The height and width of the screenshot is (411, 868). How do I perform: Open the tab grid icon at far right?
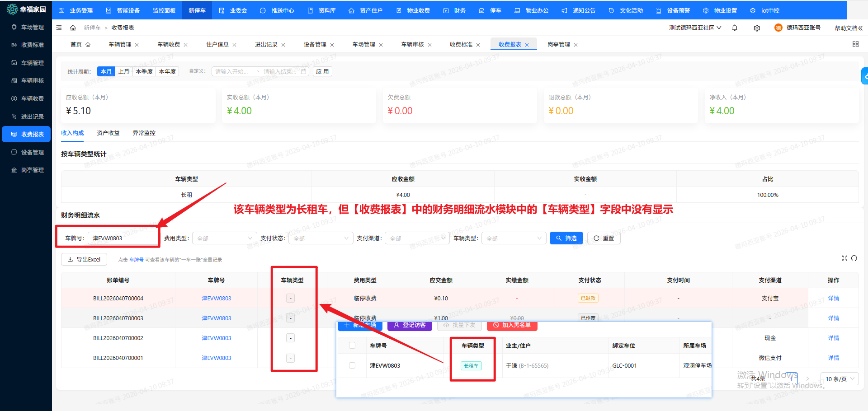[855, 44]
